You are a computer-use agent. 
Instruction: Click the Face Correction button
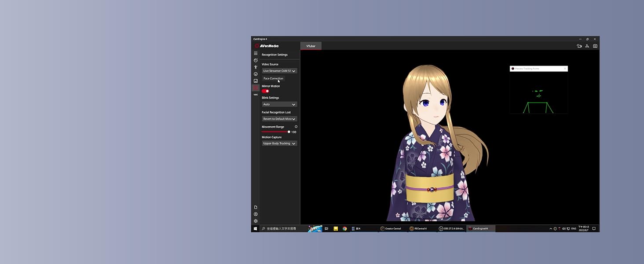tap(273, 78)
